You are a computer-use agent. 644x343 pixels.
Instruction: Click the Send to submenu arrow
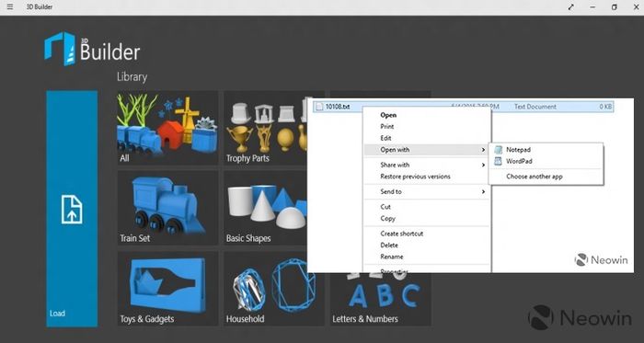pyautogui.click(x=483, y=192)
